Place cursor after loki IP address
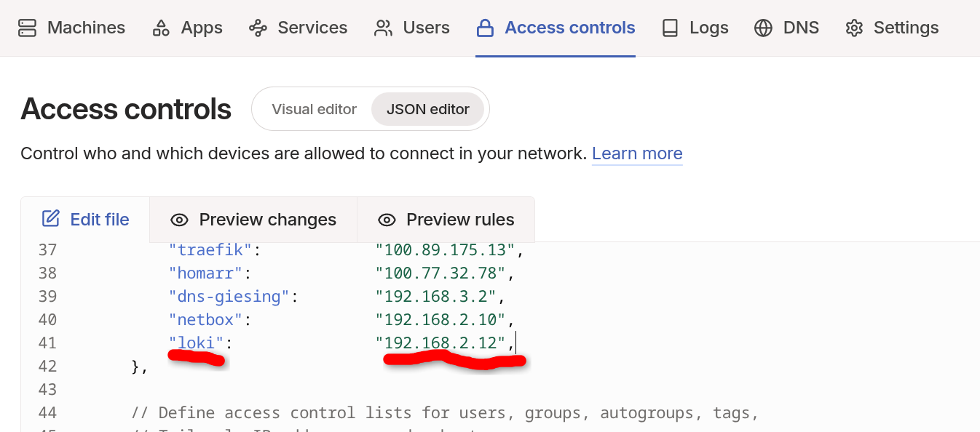 [x=516, y=342]
